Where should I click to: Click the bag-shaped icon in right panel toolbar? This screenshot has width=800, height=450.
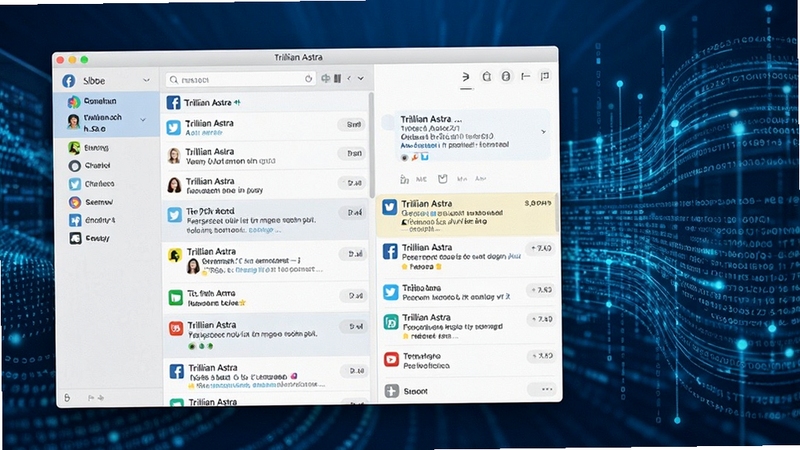pos(487,77)
